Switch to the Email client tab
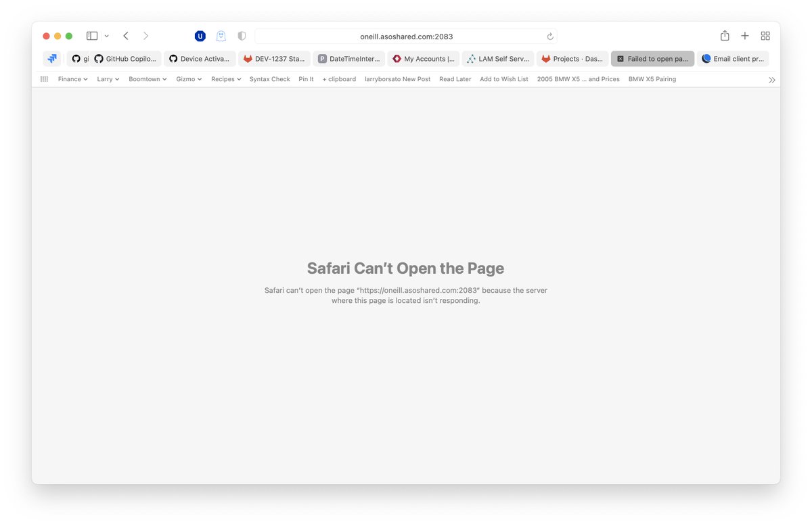The image size is (812, 526). 733,59
